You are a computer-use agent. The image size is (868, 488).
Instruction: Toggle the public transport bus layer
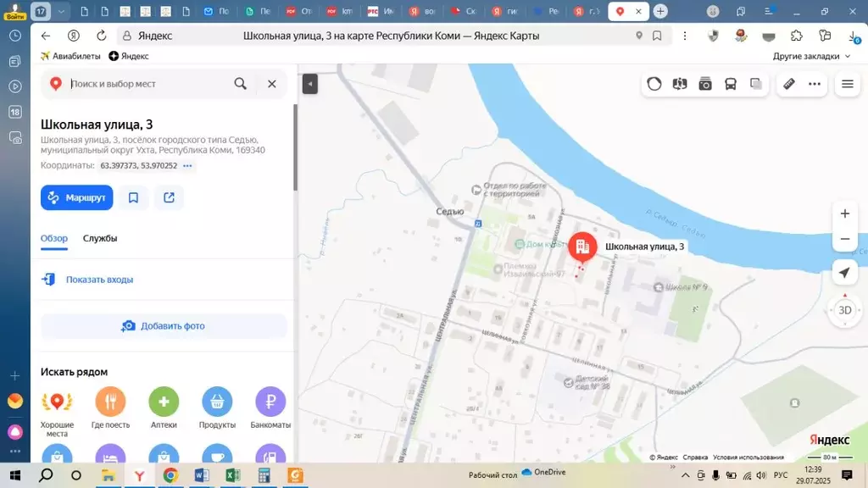(731, 84)
